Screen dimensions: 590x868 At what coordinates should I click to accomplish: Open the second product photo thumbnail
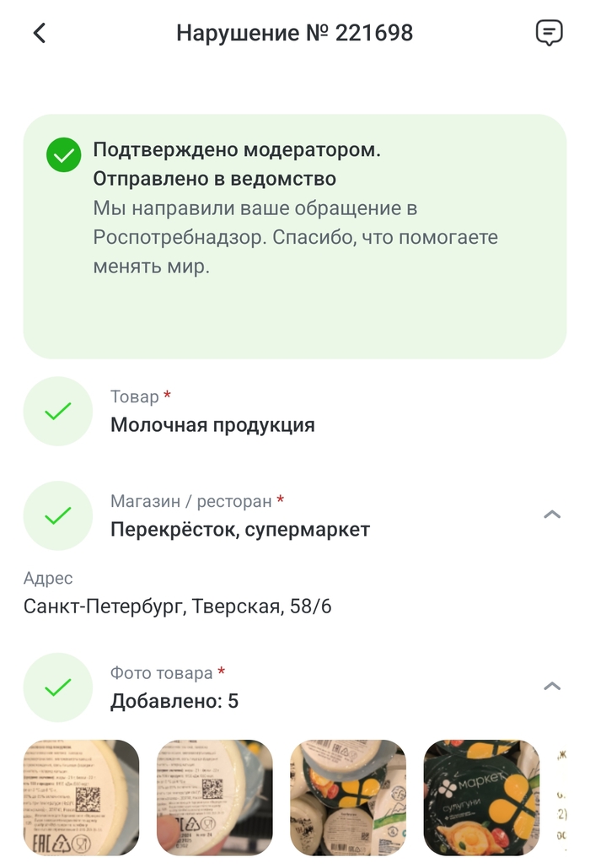pyautogui.click(x=214, y=797)
